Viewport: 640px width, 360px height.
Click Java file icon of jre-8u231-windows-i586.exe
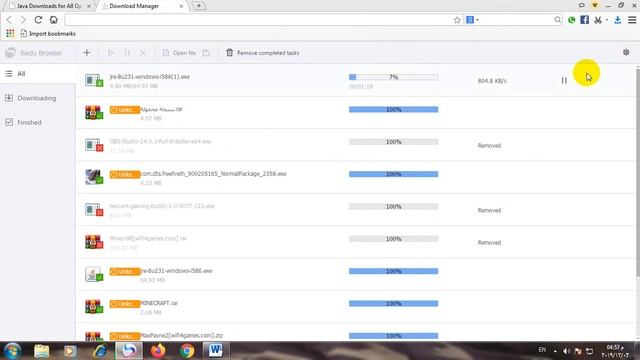tap(94, 274)
